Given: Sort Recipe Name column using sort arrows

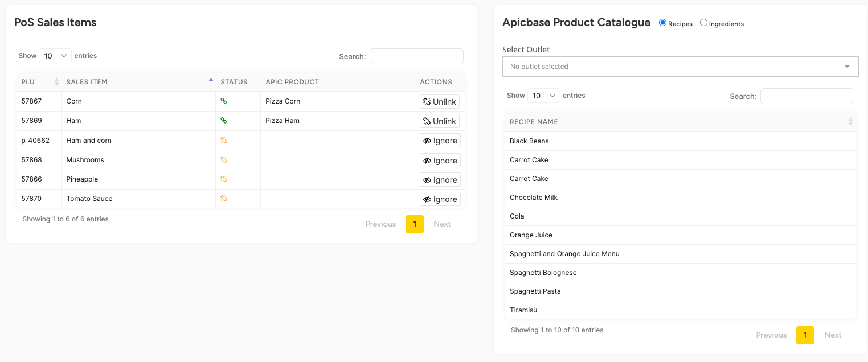Looking at the screenshot, I should pos(850,122).
